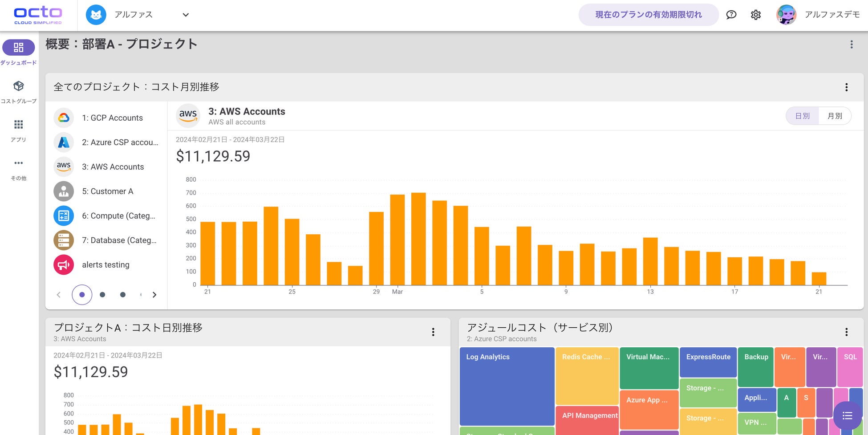Image resolution: width=868 pixels, height=435 pixels.
Task: Click the octo logo
Action: click(x=38, y=15)
